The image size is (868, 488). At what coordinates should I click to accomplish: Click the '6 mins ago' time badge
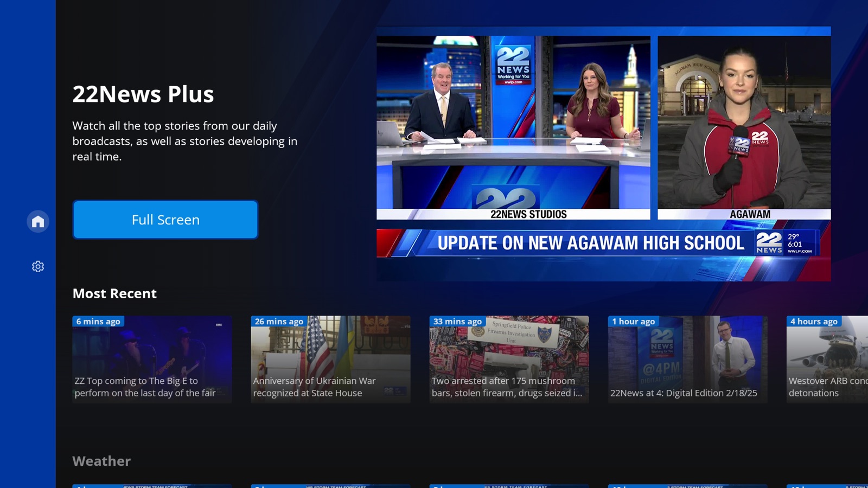point(98,322)
